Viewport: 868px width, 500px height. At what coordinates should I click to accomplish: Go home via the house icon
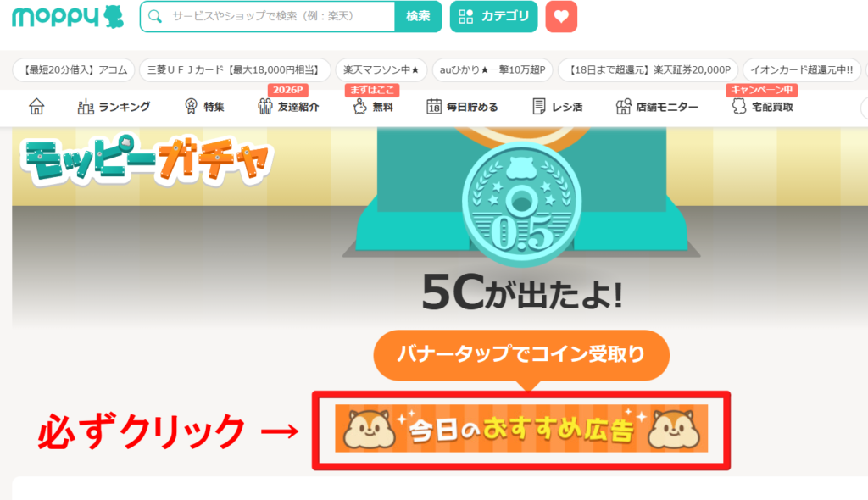(36, 106)
